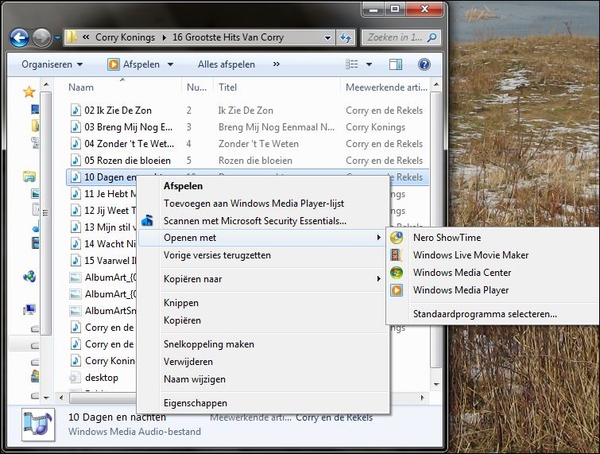Click the Homegroup icon in navigation pane

[29, 276]
